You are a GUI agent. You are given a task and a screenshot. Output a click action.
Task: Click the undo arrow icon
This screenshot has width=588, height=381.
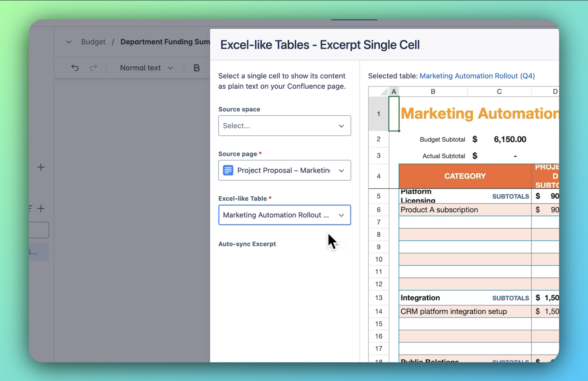coord(75,68)
